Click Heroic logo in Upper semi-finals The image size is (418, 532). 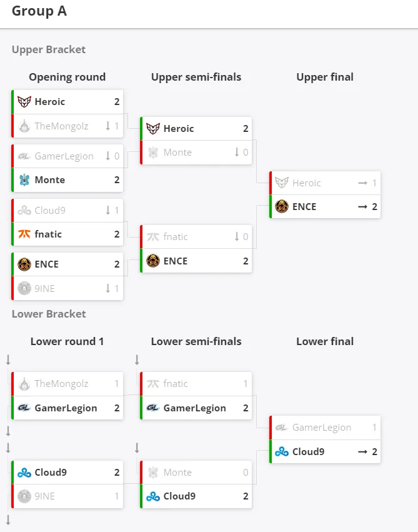coord(153,129)
